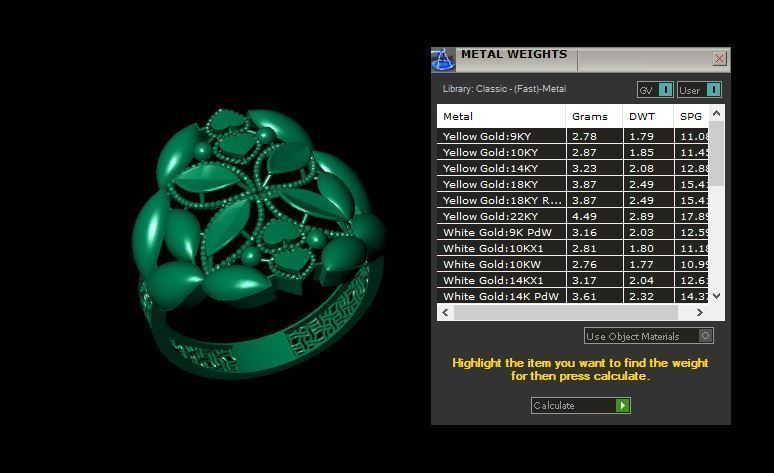Screen dimensions: 774x473
Task: Click the Calculate button
Action: coord(580,405)
